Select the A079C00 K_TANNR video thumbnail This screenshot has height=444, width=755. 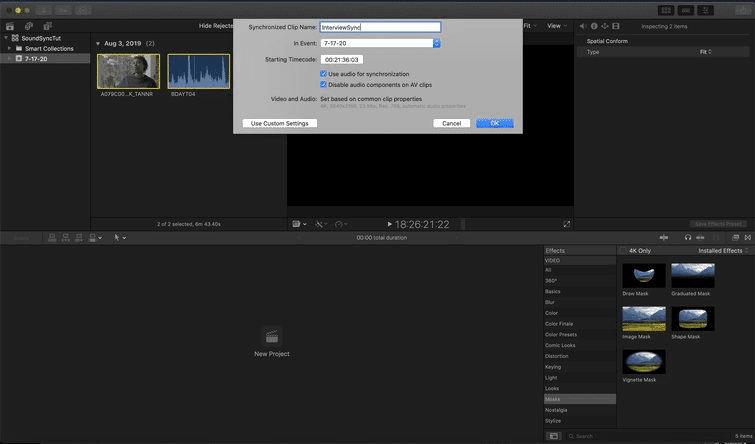(128, 71)
